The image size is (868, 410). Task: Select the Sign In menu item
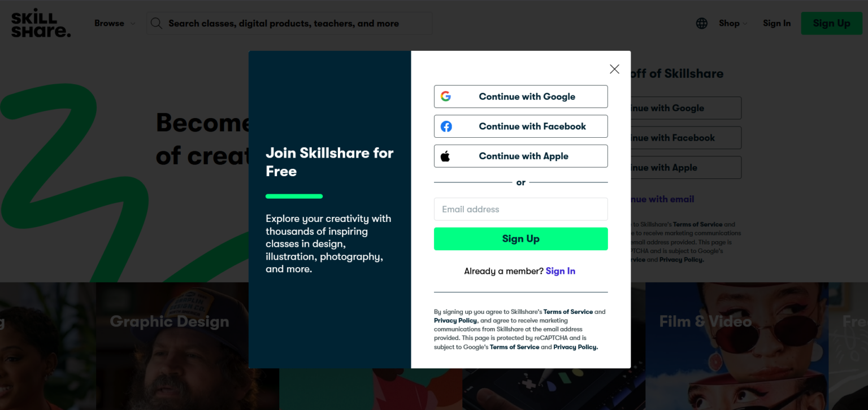click(x=776, y=23)
